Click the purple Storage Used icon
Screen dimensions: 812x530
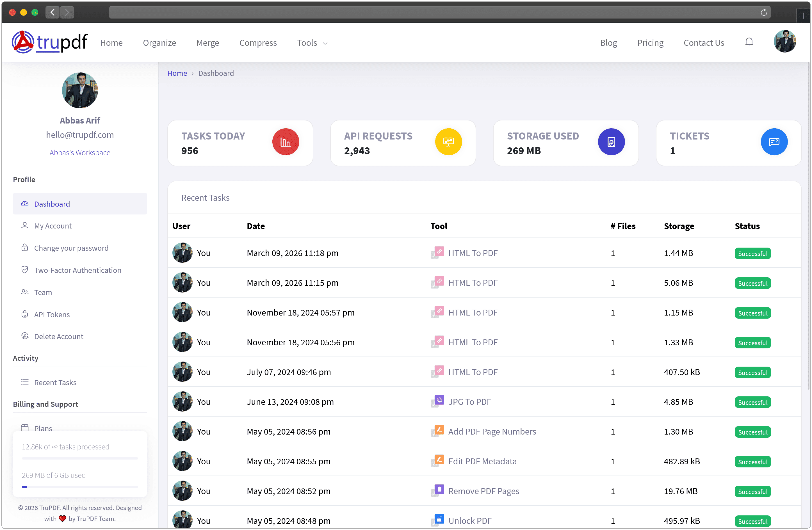click(x=611, y=142)
